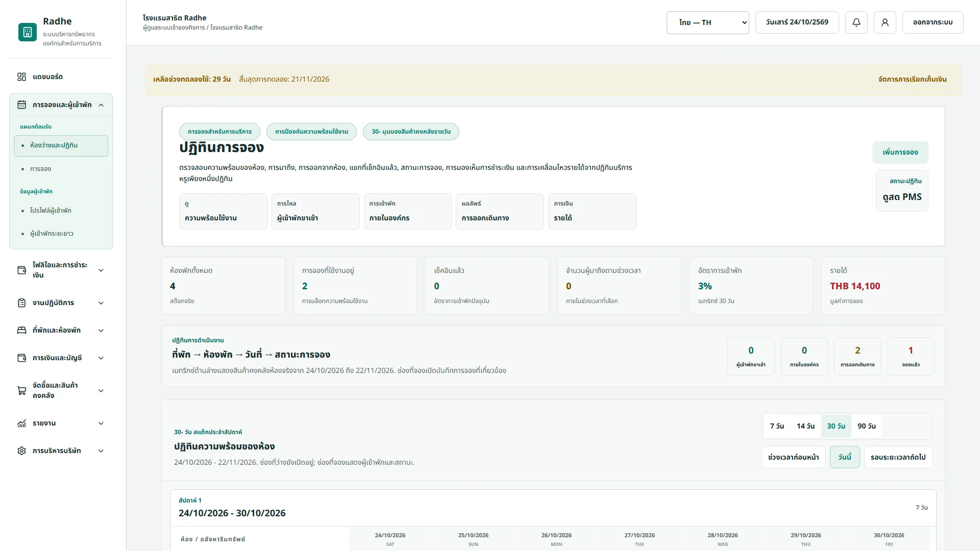Go to รอบระยะเวลาถัดไป period
Screen dimensions: 980x551
(x=898, y=457)
